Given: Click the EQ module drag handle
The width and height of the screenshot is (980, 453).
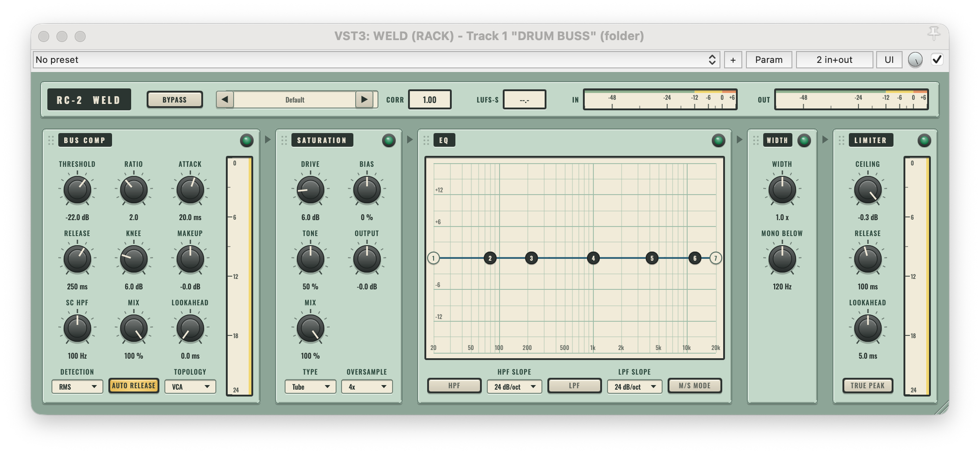Looking at the screenshot, I should tap(426, 141).
